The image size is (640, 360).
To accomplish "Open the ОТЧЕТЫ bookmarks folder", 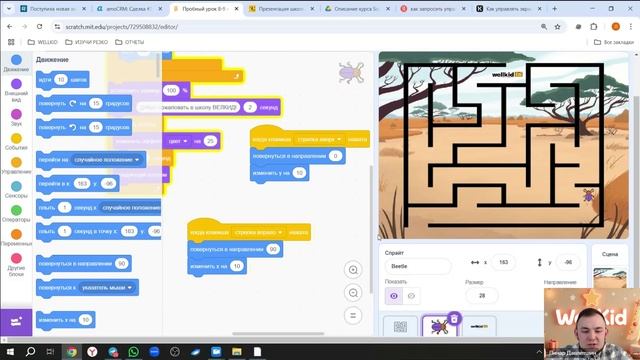I will 129,42.
